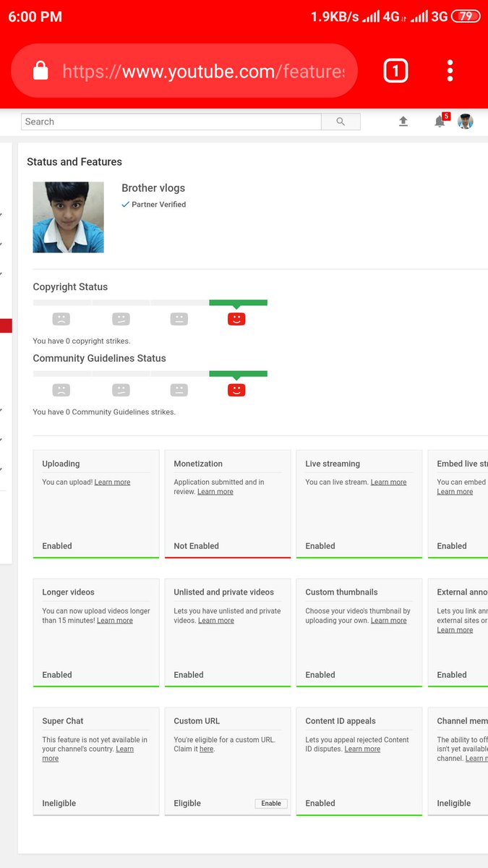488x868 pixels.
Task: Click the Community Guidelines Status progress bar
Action: pyautogui.click(x=150, y=374)
